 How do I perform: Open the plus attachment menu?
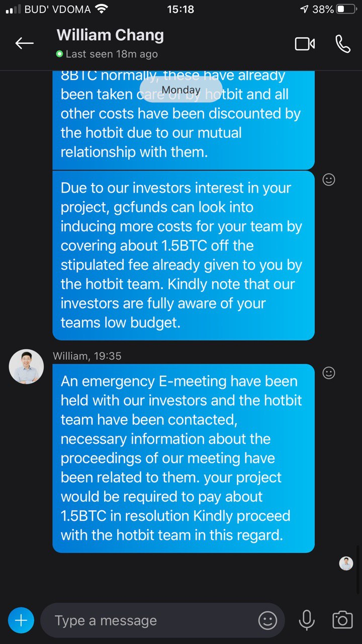(21, 620)
